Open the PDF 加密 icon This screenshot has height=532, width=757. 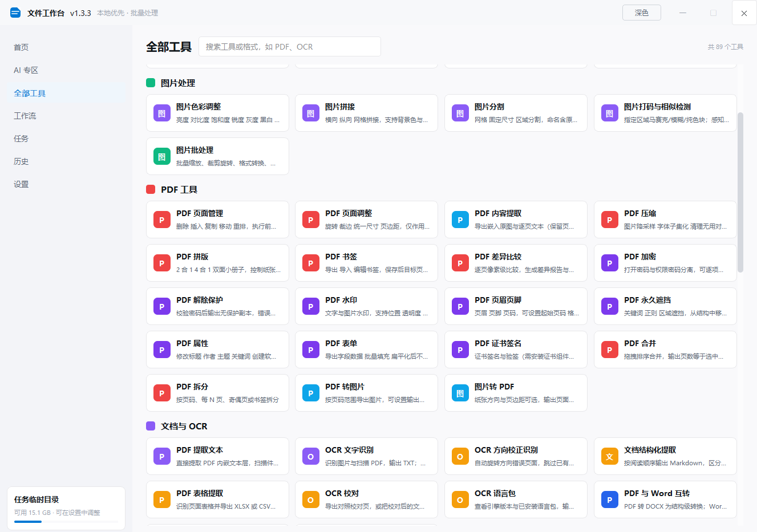point(610,263)
